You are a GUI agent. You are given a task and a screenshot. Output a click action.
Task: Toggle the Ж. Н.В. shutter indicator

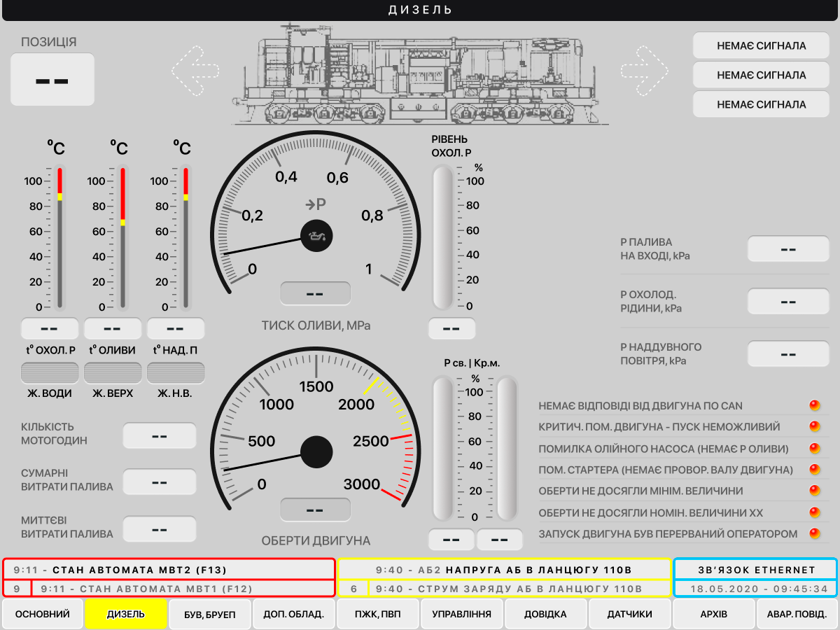pos(175,373)
